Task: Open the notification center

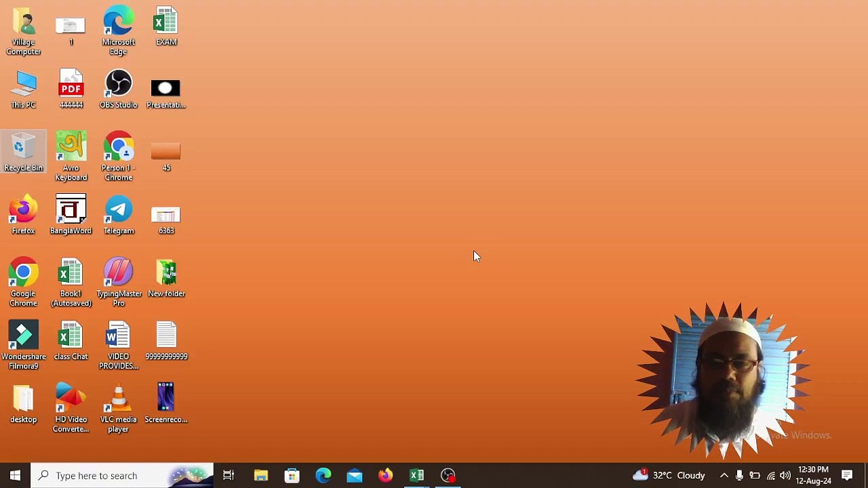Action: tap(847, 475)
